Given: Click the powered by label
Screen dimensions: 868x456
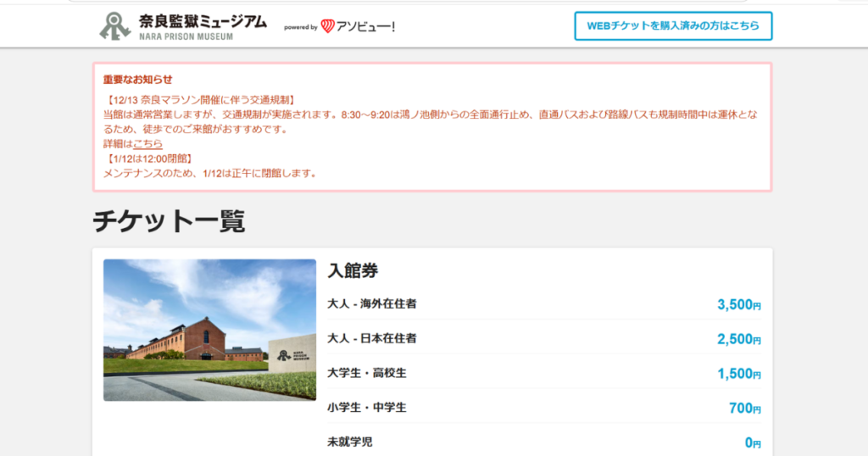Looking at the screenshot, I should coord(301,27).
